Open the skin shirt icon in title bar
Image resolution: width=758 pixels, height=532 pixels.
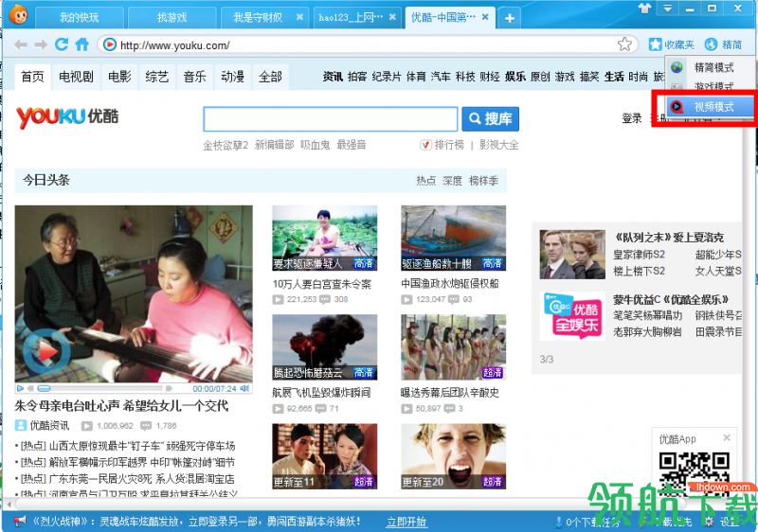pos(644,9)
